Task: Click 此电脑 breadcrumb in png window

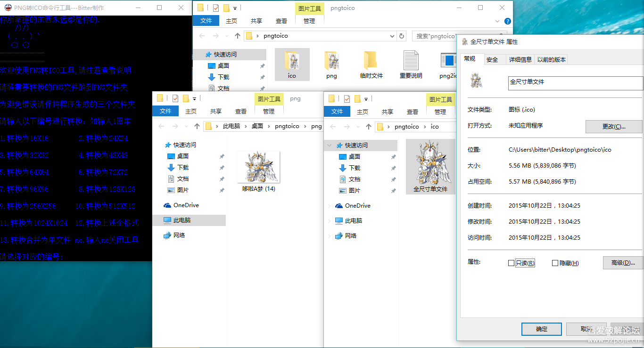Action: pyautogui.click(x=231, y=126)
